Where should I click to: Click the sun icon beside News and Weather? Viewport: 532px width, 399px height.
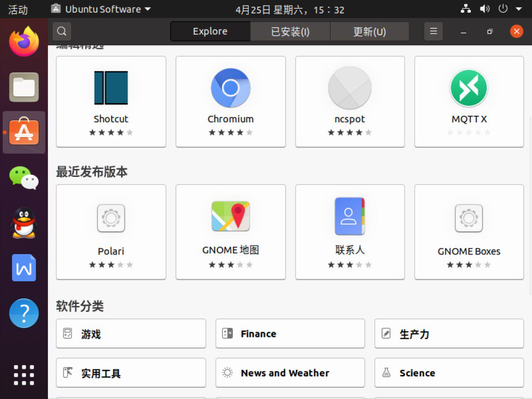click(x=227, y=373)
